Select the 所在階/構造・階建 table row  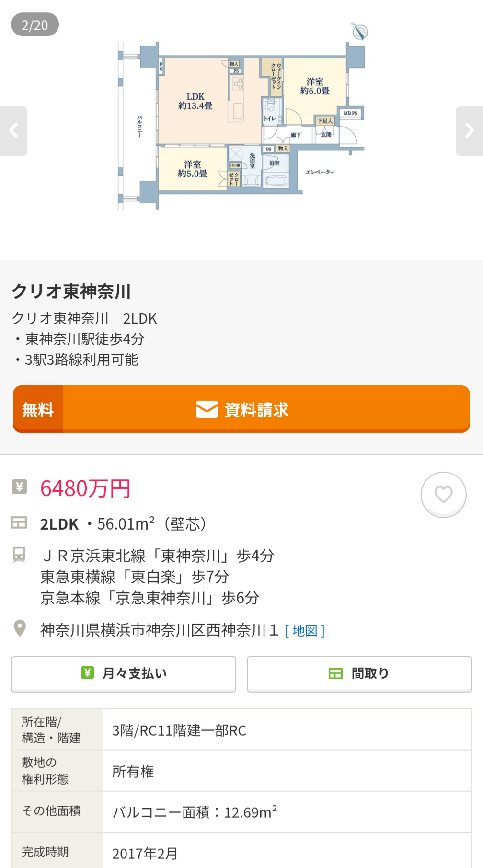coord(241,729)
